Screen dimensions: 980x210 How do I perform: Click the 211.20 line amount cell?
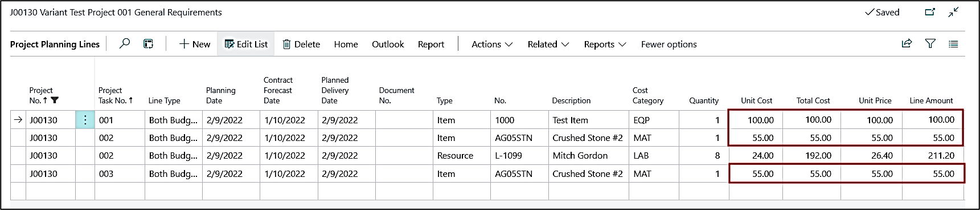tap(933, 155)
